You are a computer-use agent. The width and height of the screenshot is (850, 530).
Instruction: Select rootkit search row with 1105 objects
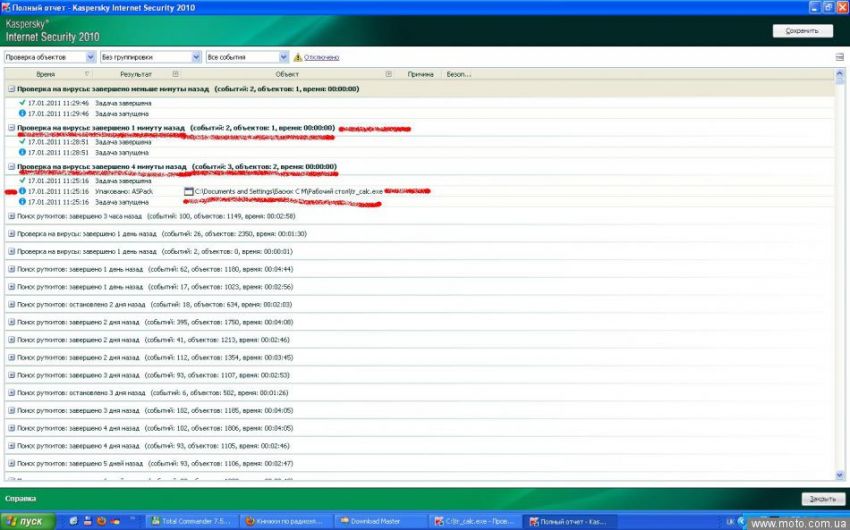pos(419,445)
